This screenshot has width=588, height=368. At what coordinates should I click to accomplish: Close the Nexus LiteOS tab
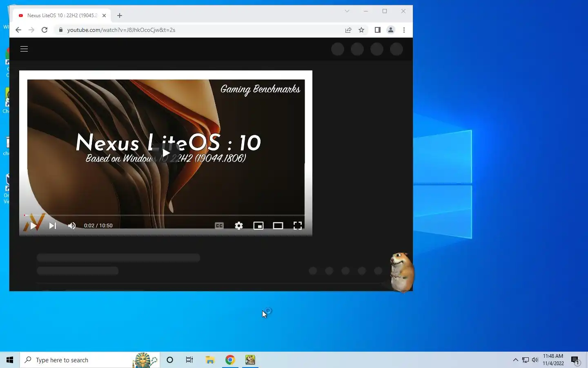(104, 16)
